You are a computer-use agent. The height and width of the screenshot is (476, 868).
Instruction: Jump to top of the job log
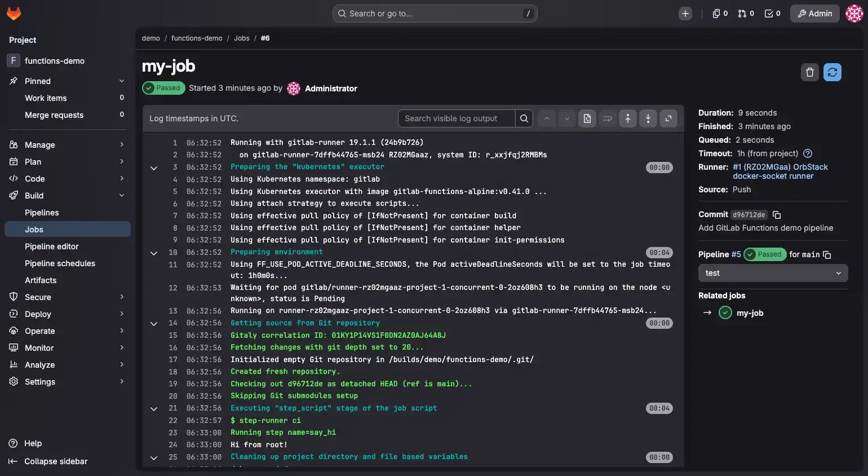[x=628, y=118]
